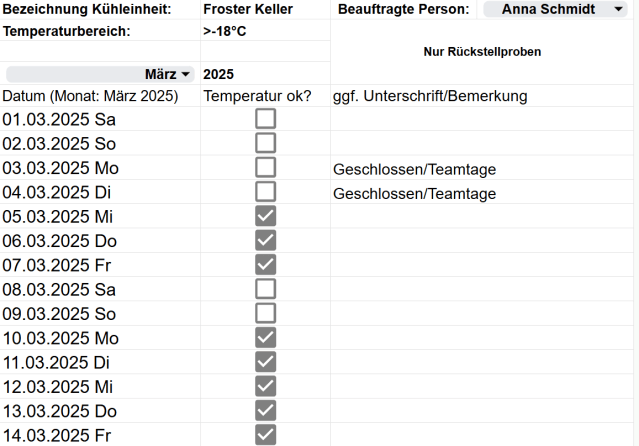Enable the checkbox for 09.03.2025 So
This screenshot has height=446, width=639.
click(x=265, y=313)
